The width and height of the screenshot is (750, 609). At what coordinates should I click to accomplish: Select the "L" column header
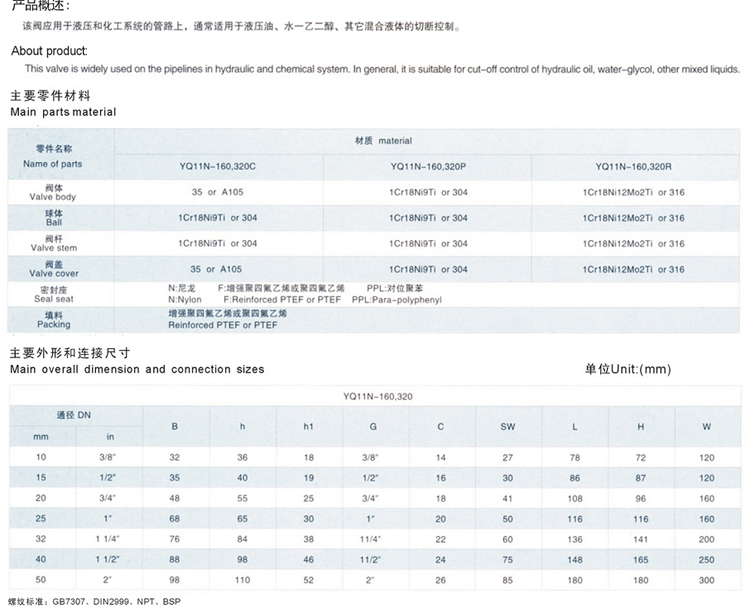[x=575, y=426]
